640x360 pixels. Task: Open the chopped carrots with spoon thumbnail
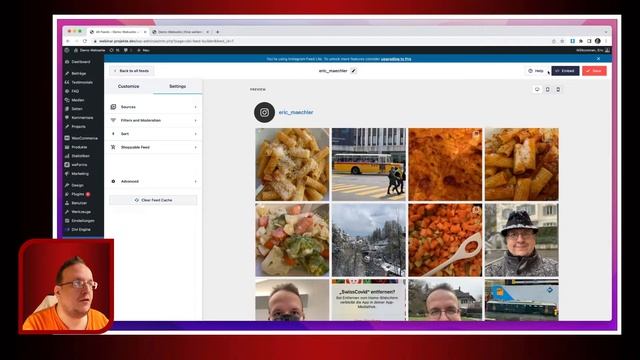pos(445,240)
